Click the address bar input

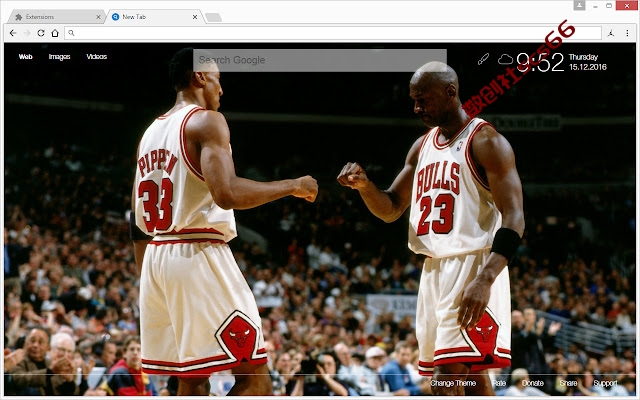coord(333,33)
